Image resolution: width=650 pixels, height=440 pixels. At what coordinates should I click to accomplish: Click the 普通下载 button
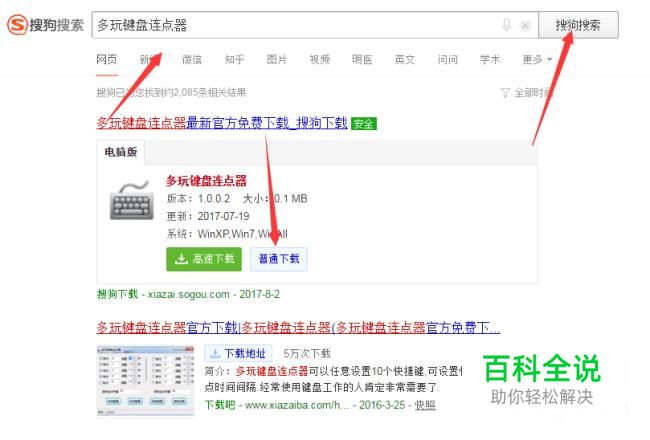[279, 259]
